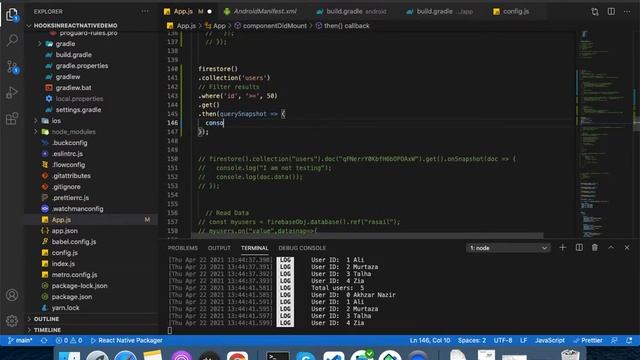This screenshot has width=640, height=360.
Task: Place cursor on line 143 where clause
Action: 238,96
